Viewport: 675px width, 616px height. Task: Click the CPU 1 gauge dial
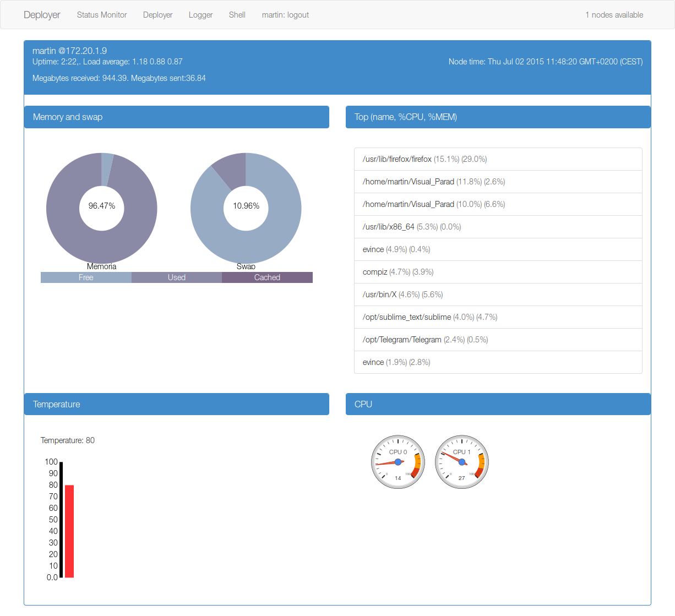[461, 461]
